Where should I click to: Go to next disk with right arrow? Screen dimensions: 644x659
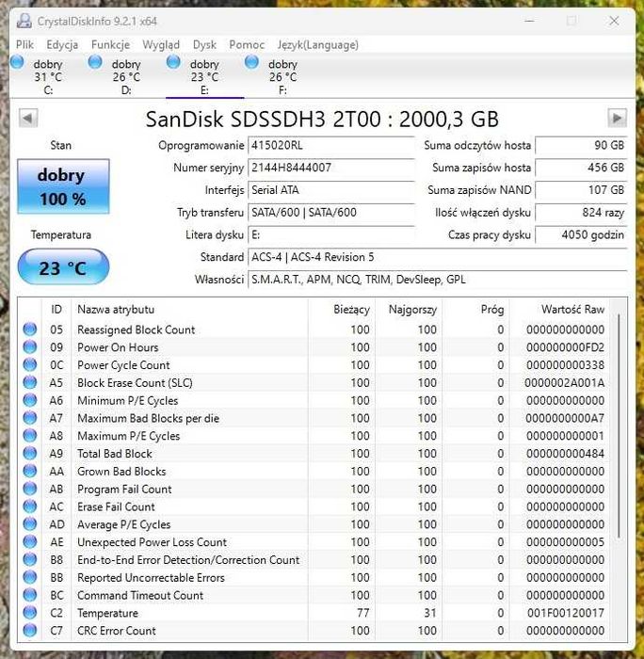[x=617, y=118]
